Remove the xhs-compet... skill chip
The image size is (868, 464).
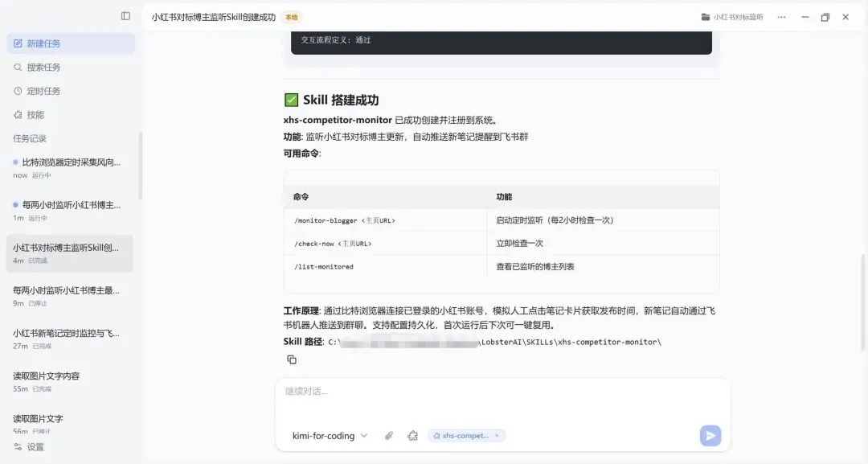497,436
